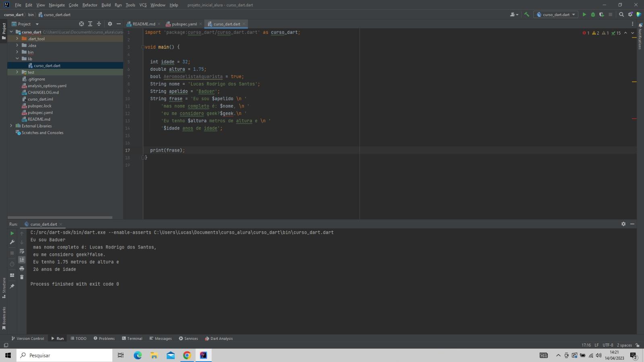Restore layout icon in the Run panel
The height and width of the screenshot is (362, 644).
pyautogui.click(x=12, y=275)
